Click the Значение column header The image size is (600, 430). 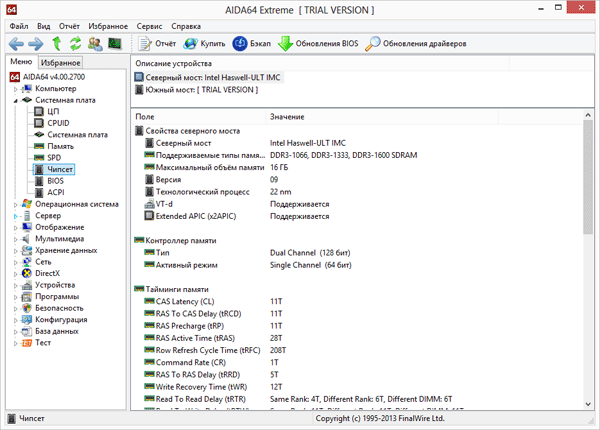click(382, 117)
